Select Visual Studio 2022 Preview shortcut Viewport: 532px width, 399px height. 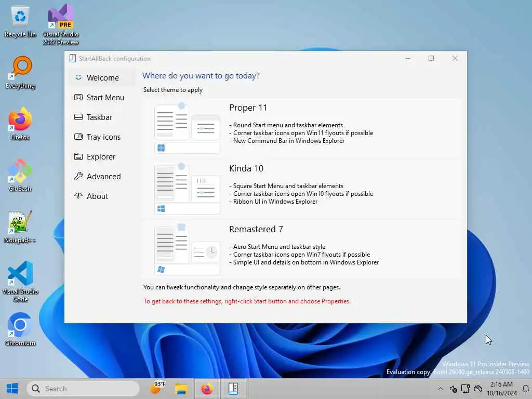click(61, 24)
